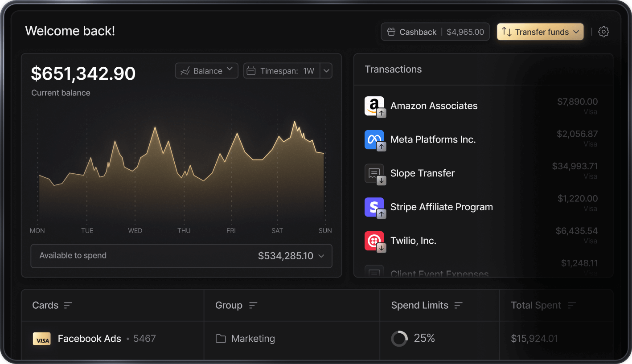Viewport: 632px width, 364px height.
Task: Sort the Spend Limits column
Action: (458, 306)
